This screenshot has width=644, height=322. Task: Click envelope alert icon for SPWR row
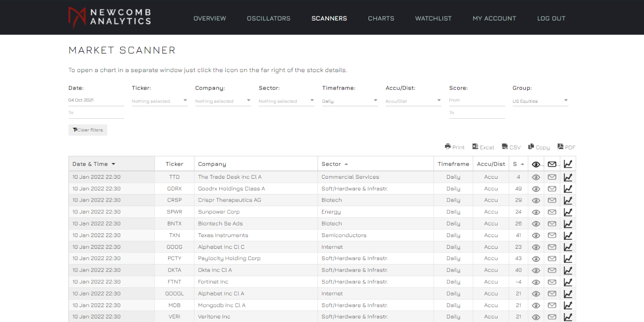tap(552, 212)
